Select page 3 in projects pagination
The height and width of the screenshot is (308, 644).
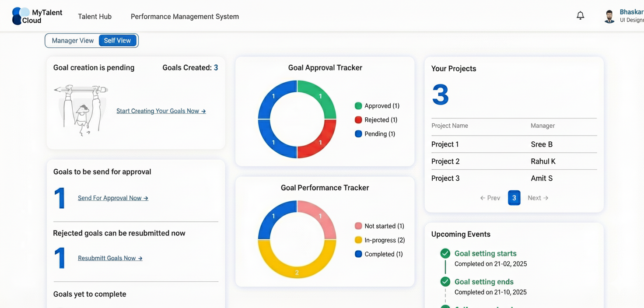[x=514, y=198]
